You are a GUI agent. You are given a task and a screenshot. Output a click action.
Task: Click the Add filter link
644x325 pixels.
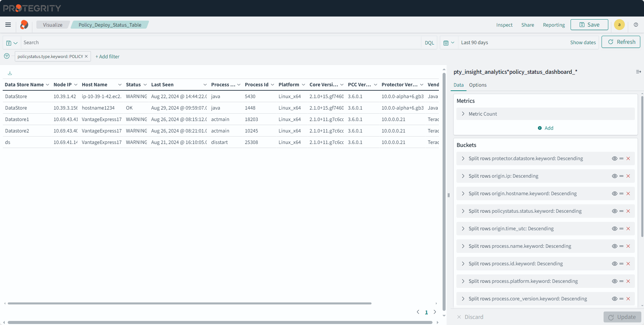[x=107, y=57]
